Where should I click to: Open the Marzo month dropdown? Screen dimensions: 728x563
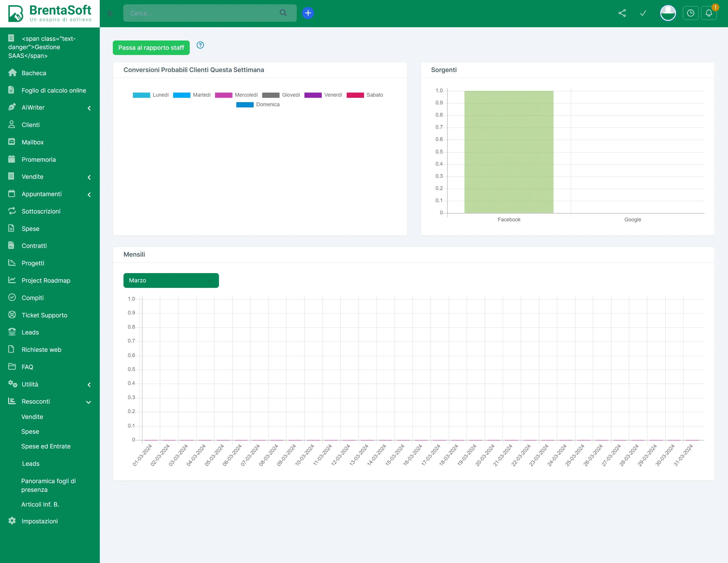171,280
